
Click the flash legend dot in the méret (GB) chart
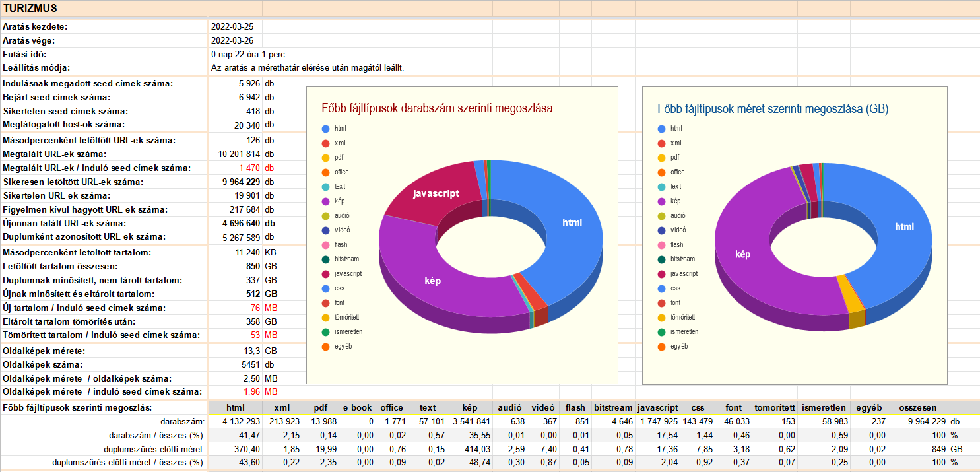click(661, 245)
